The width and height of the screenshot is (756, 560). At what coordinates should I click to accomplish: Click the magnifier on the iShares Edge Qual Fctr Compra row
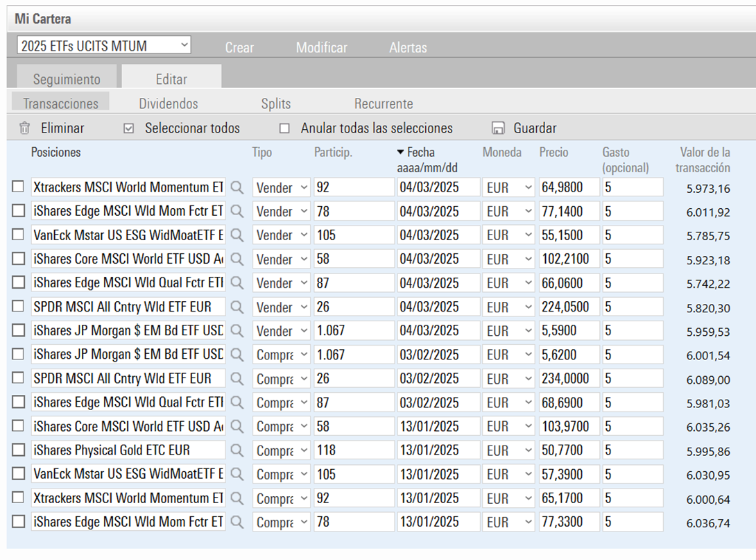pos(237,402)
